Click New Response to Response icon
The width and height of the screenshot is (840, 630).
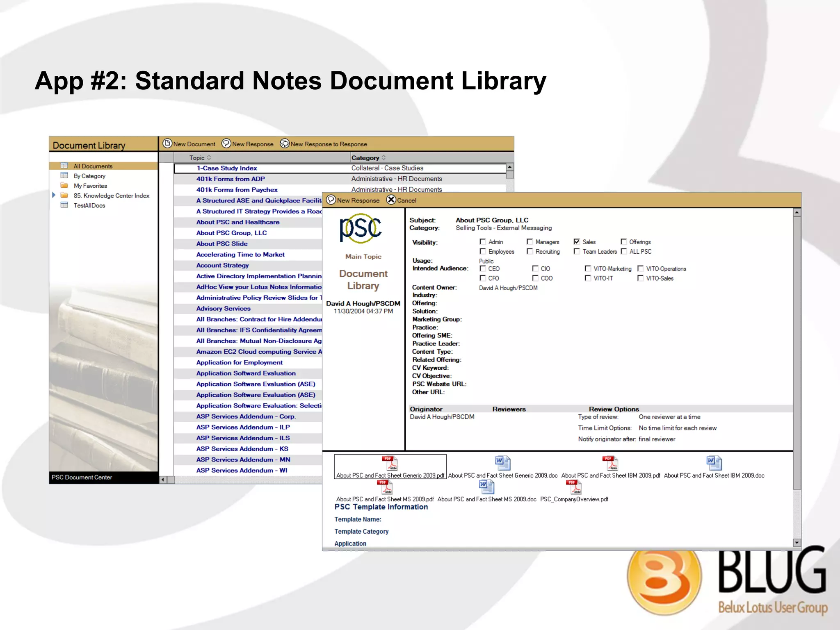click(285, 143)
